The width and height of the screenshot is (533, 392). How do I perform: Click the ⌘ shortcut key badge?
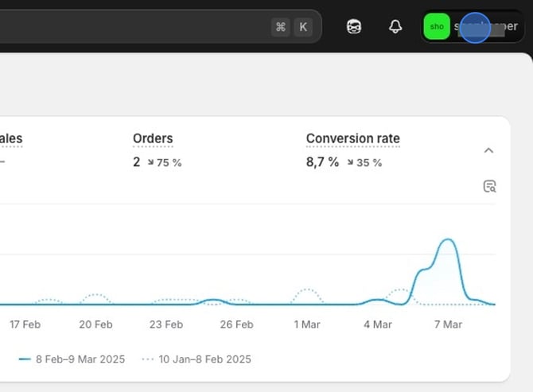click(x=280, y=26)
